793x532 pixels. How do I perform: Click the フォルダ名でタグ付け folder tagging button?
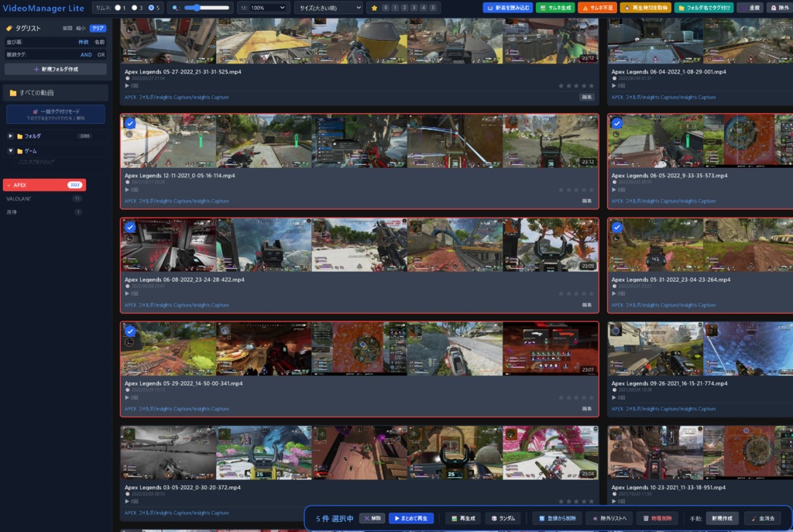[704, 8]
